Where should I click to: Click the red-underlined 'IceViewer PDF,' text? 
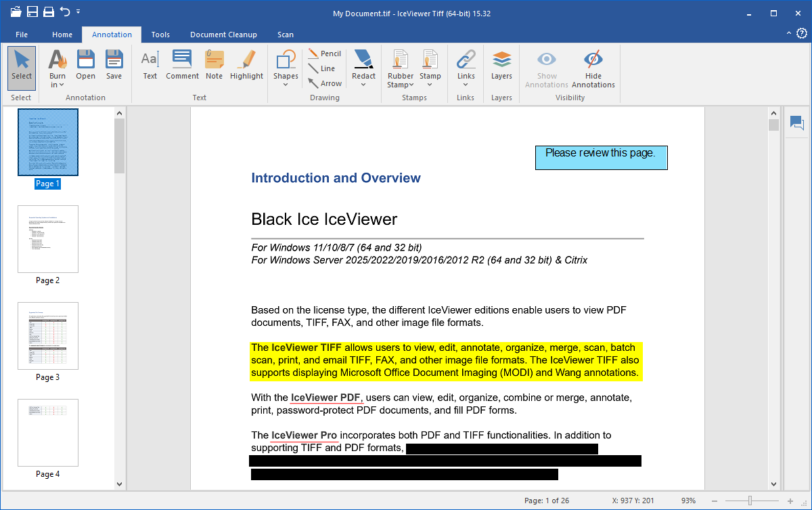click(327, 398)
